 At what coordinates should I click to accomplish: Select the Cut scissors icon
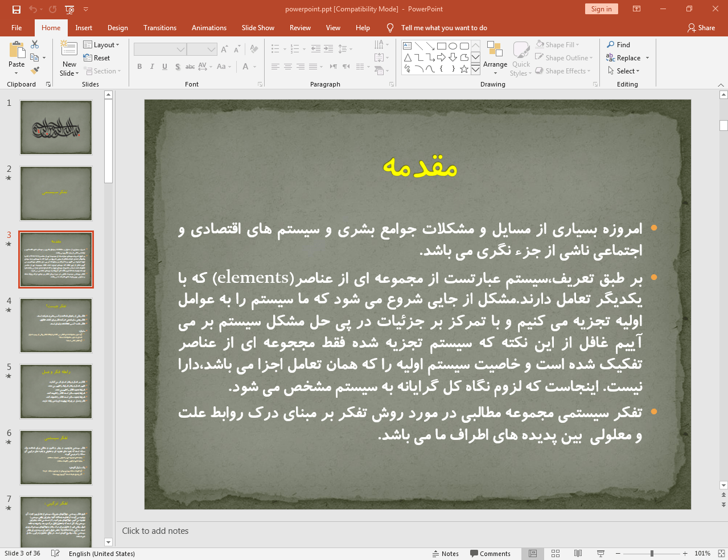pos(35,44)
